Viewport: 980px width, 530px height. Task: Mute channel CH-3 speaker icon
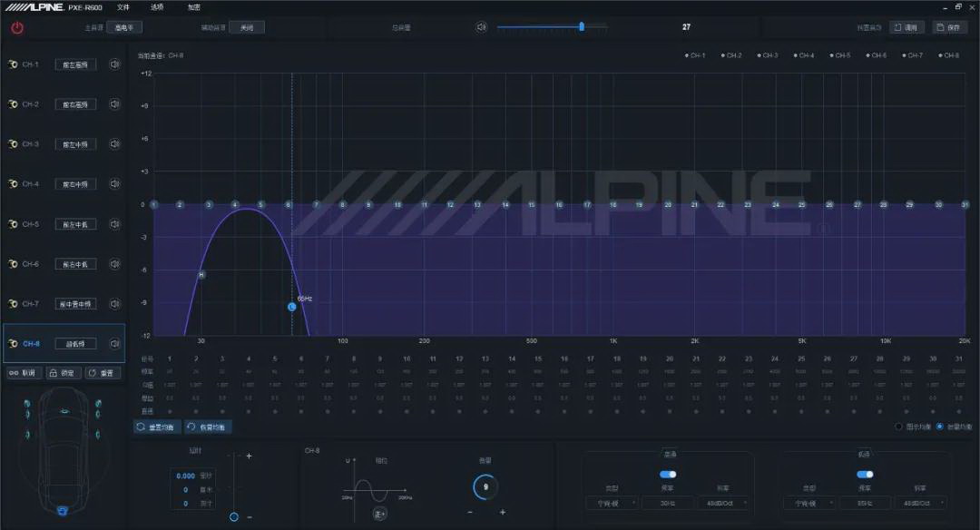point(114,143)
